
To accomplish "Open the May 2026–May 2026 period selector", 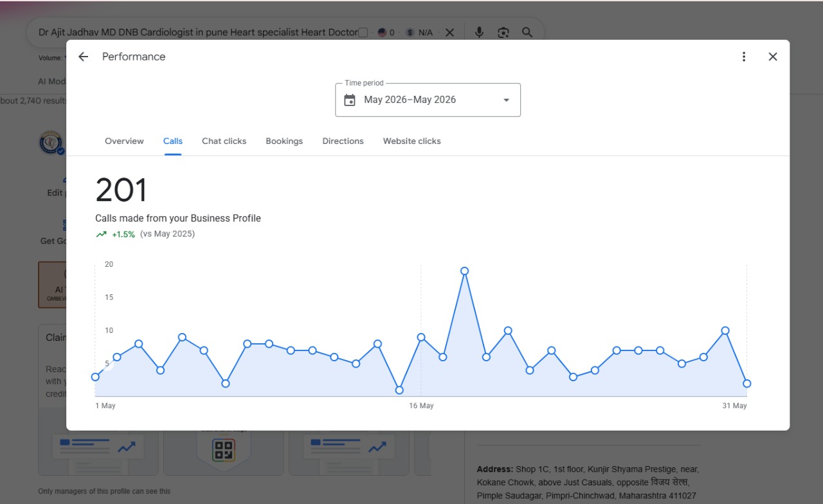I will click(428, 100).
